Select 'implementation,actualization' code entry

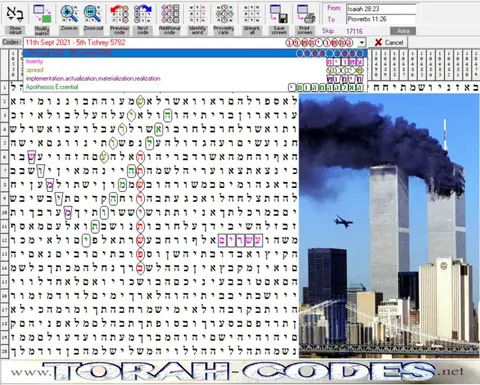[195, 79]
